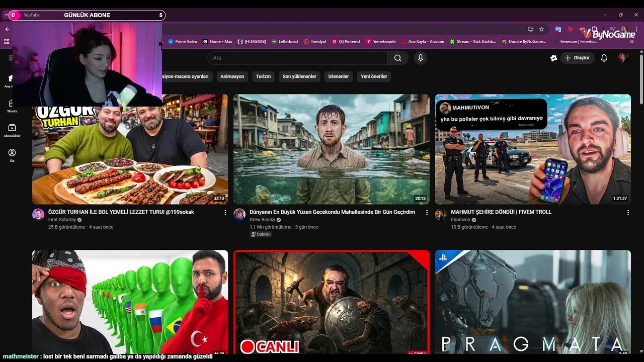Open the Trendyol bookmark

[315, 42]
